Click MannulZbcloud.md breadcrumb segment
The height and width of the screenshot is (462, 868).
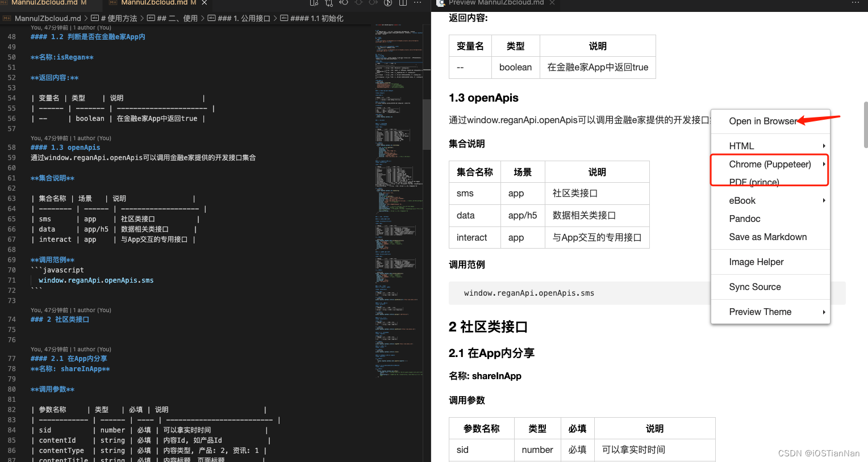pos(48,18)
